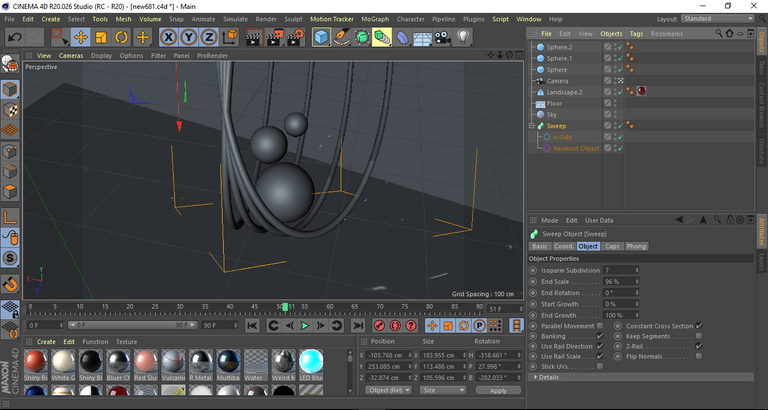Toggle Use Rail Direction checkbox
The width and height of the screenshot is (768, 410).
click(600, 346)
